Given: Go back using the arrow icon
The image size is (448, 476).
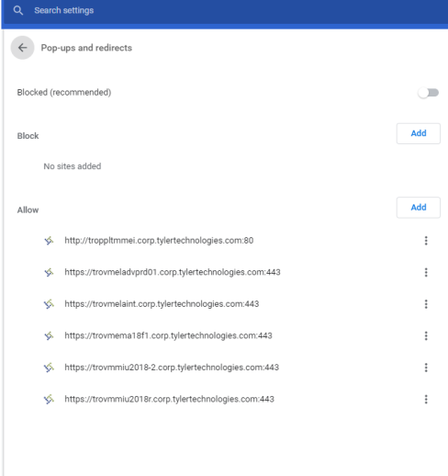Looking at the screenshot, I should (x=22, y=48).
